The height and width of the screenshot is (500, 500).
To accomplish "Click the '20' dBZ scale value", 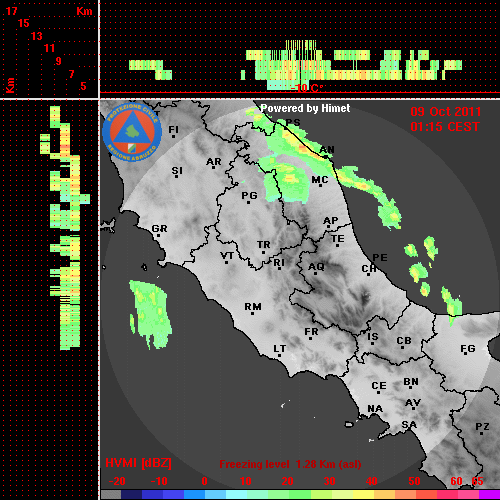I will pyautogui.click(x=287, y=481).
